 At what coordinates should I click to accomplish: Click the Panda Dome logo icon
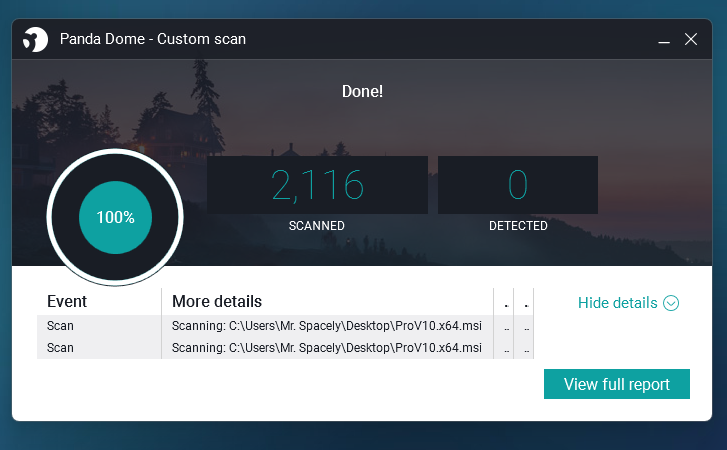35,39
